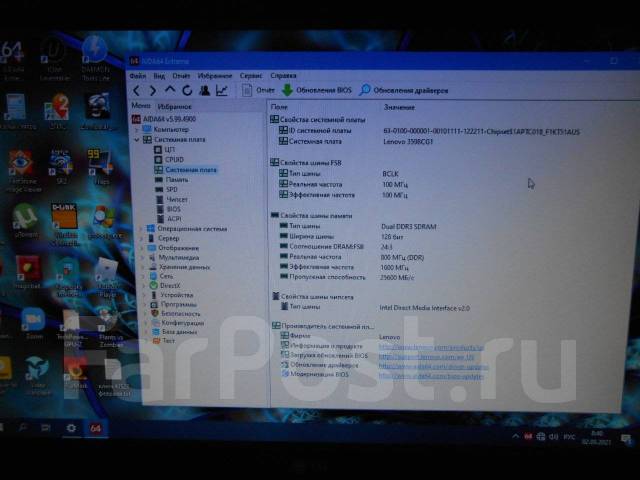Screen dimensions: 640x480
Task: Select the Dual DDR3 SDRAM value
Action: coord(409,227)
